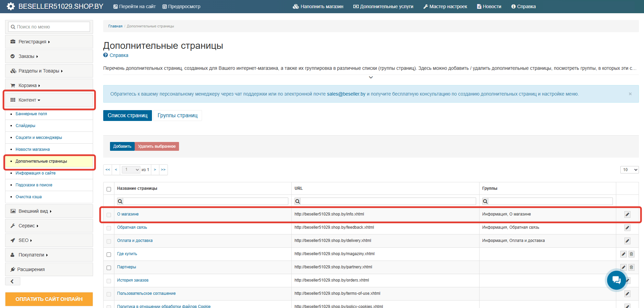This screenshot has width=644, height=308.
Task: Open the Оплата и доставка page link
Action: (x=135, y=241)
